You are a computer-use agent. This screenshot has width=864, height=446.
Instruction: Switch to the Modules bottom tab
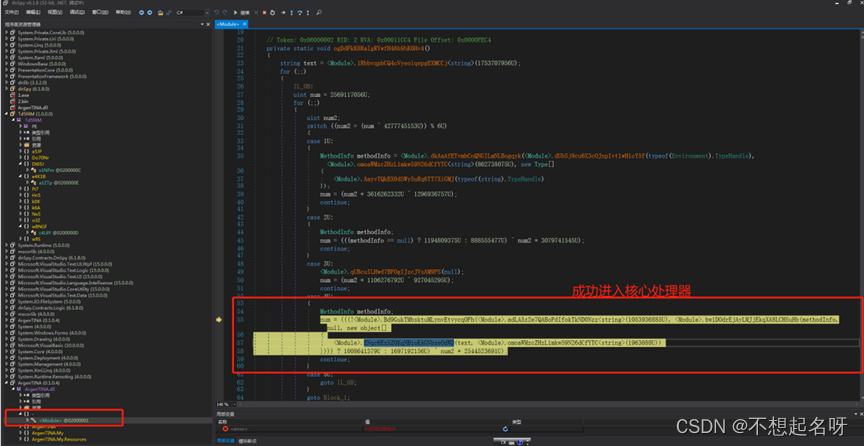click(247, 440)
